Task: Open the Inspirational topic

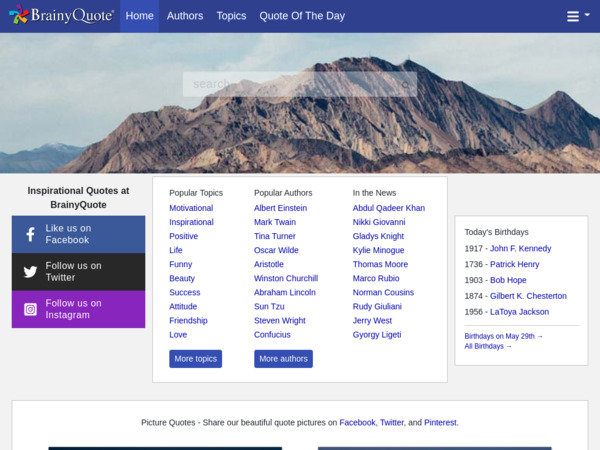Action: pyautogui.click(x=191, y=222)
